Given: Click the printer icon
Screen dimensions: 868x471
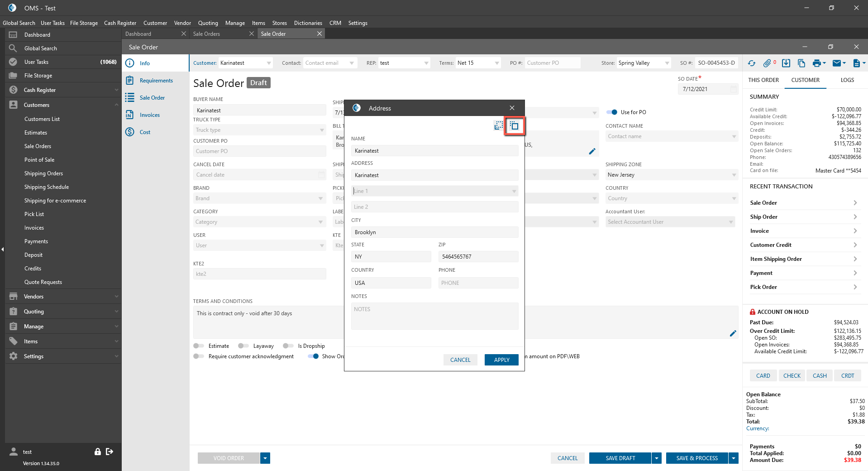Looking at the screenshot, I should click(x=816, y=63).
